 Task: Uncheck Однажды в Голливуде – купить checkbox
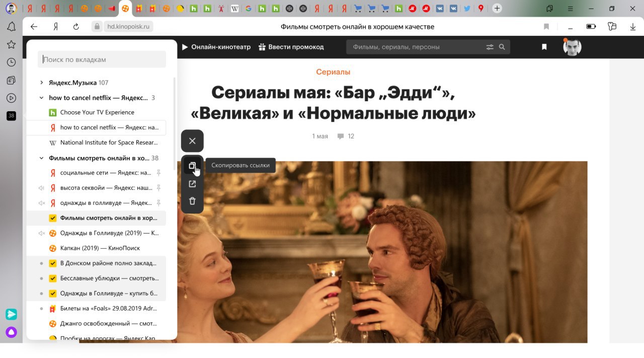pos(52,294)
